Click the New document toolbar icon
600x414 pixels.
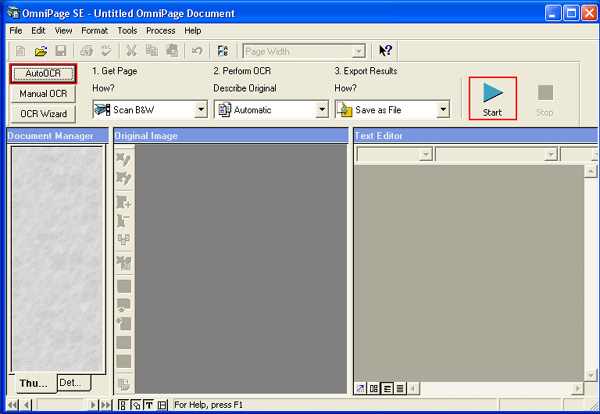click(x=21, y=51)
